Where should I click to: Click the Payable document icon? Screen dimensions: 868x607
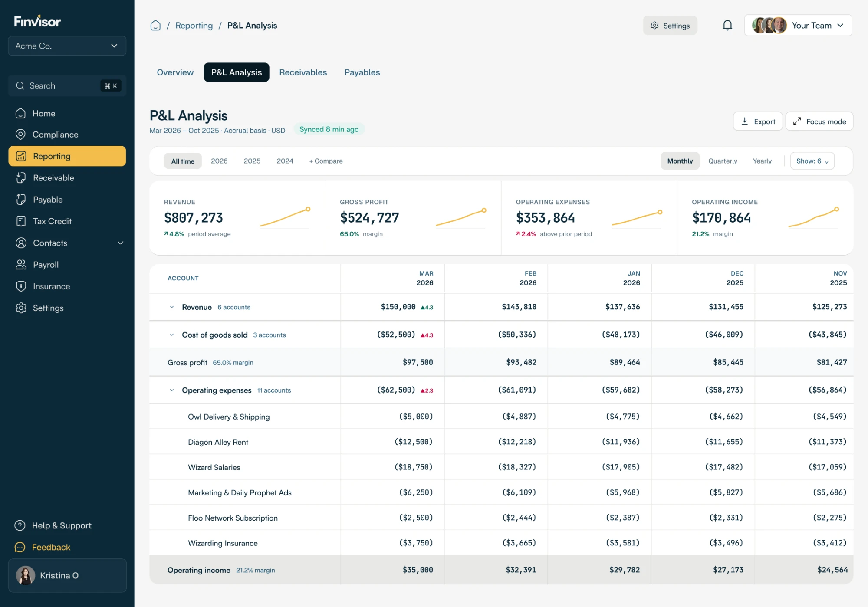pos(21,200)
